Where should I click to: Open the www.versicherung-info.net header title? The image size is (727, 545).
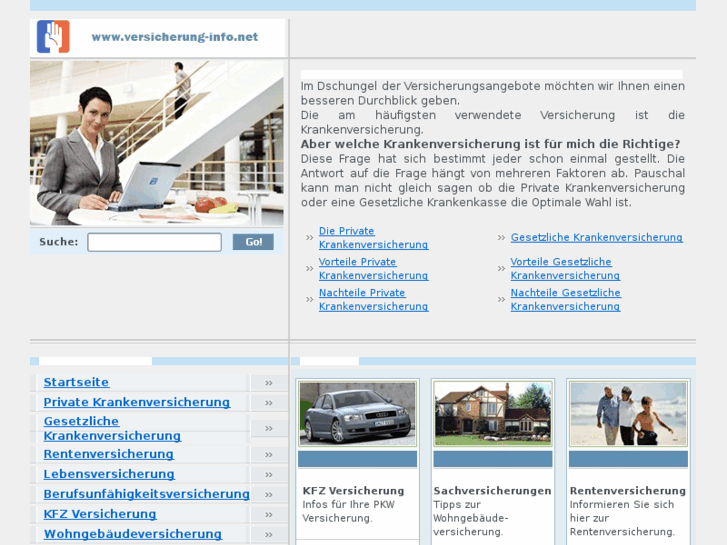(x=174, y=37)
